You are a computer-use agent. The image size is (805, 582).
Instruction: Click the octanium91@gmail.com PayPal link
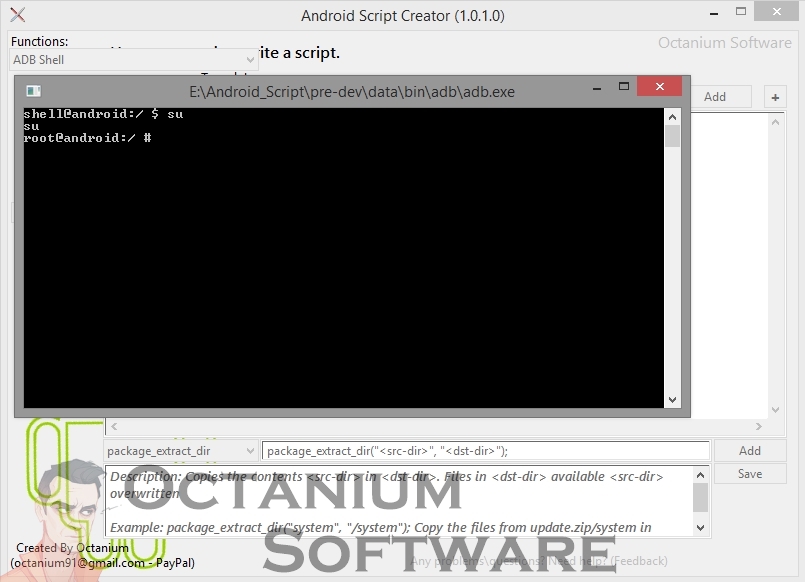(x=103, y=562)
